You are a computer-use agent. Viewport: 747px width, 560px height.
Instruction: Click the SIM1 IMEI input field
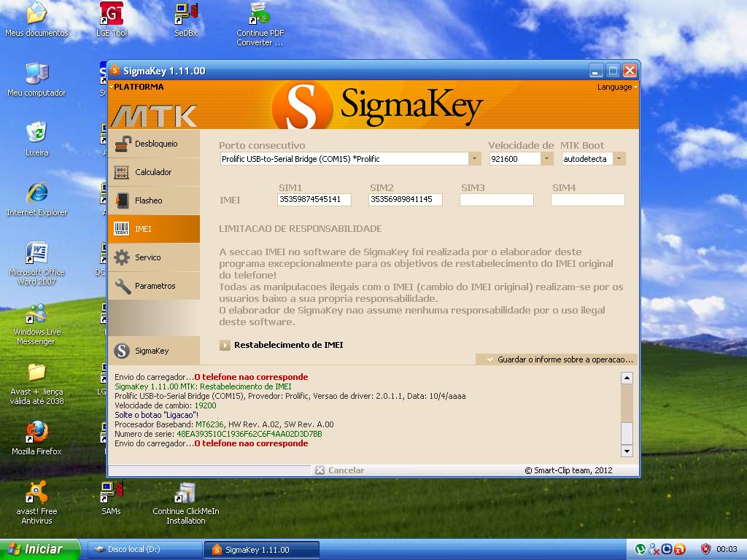pyautogui.click(x=314, y=200)
